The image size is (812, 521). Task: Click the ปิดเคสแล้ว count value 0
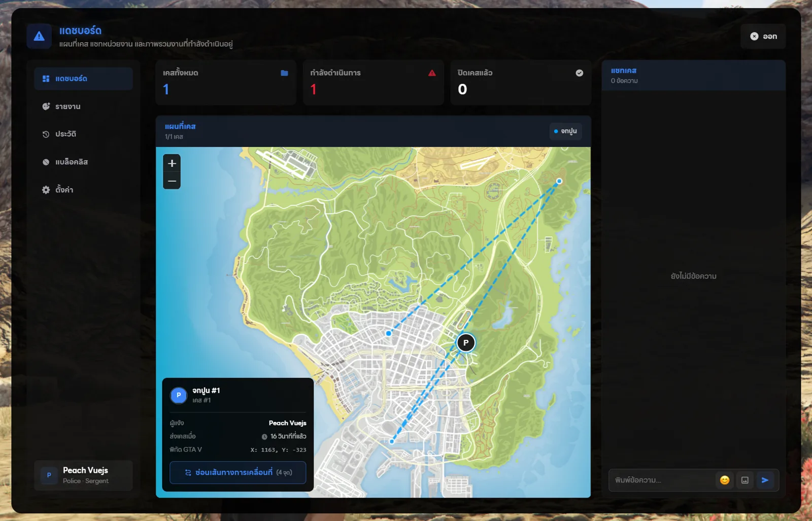pos(462,89)
